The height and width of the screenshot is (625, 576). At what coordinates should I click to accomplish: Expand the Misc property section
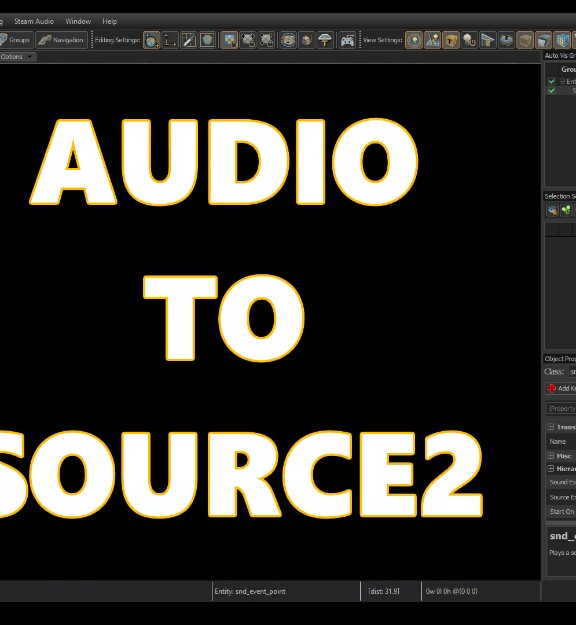[551, 456]
